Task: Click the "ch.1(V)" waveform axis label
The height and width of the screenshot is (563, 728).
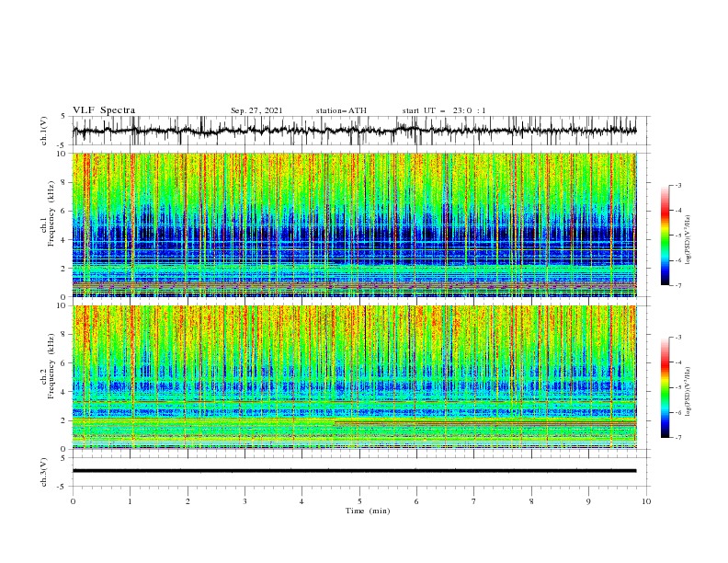Action: point(44,131)
